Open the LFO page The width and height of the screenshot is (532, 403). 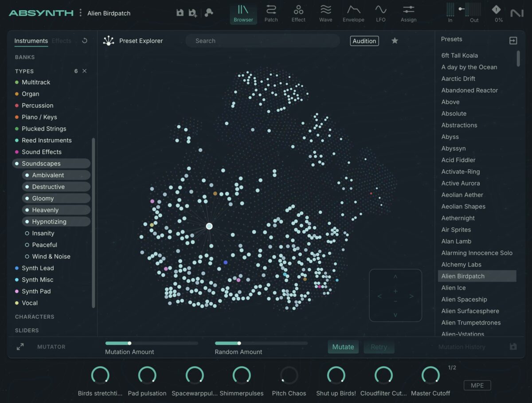click(x=380, y=13)
